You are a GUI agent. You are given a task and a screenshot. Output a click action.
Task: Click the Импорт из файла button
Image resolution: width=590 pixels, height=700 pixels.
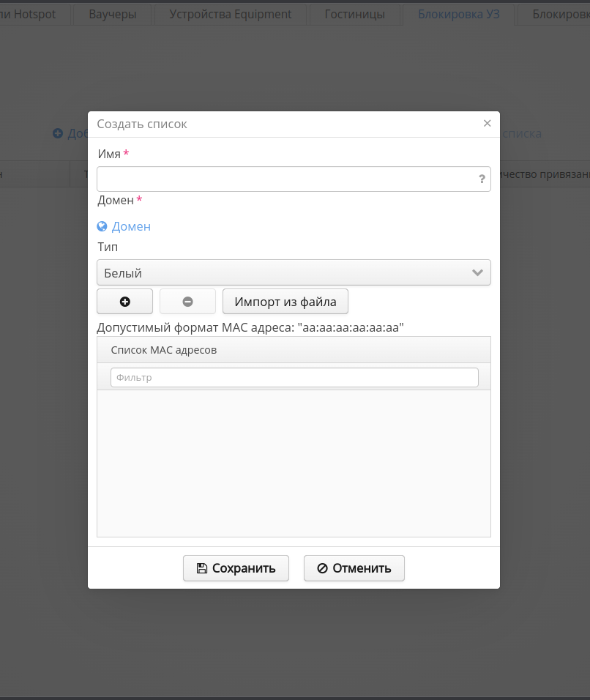coord(285,302)
